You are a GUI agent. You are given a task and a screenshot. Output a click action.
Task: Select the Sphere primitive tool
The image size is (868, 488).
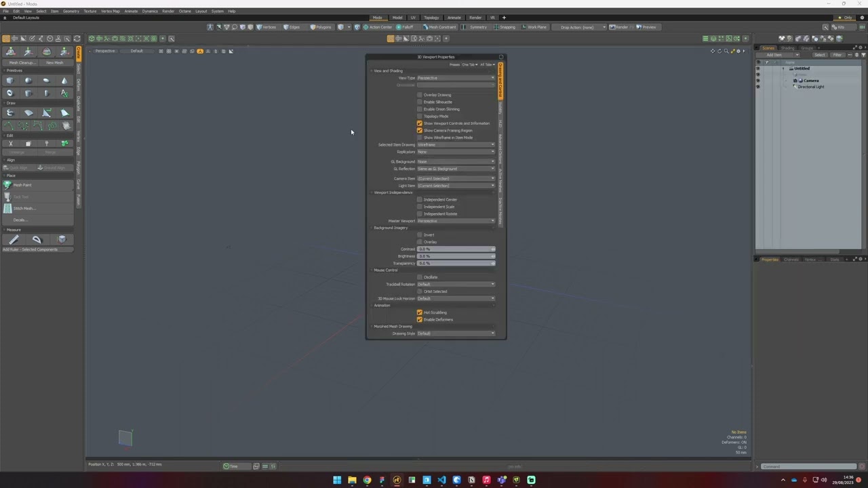coord(28,81)
